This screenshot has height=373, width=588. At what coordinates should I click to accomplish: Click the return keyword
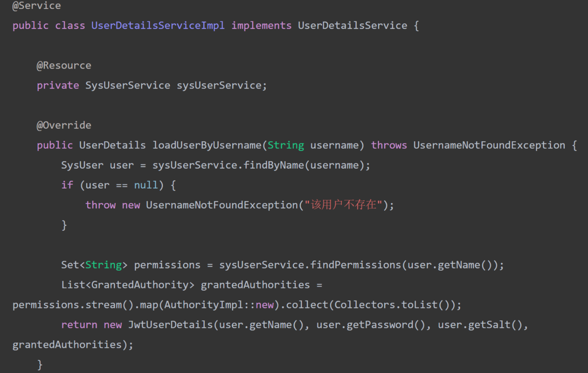tap(79, 325)
